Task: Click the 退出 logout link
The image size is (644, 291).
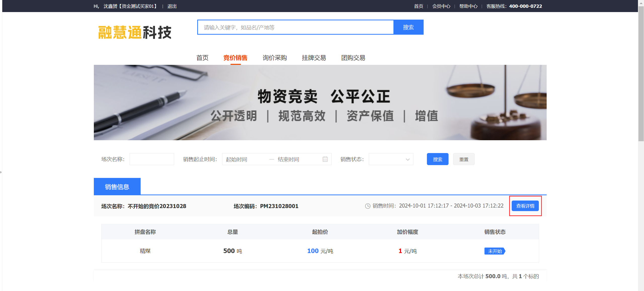Action: (x=172, y=6)
